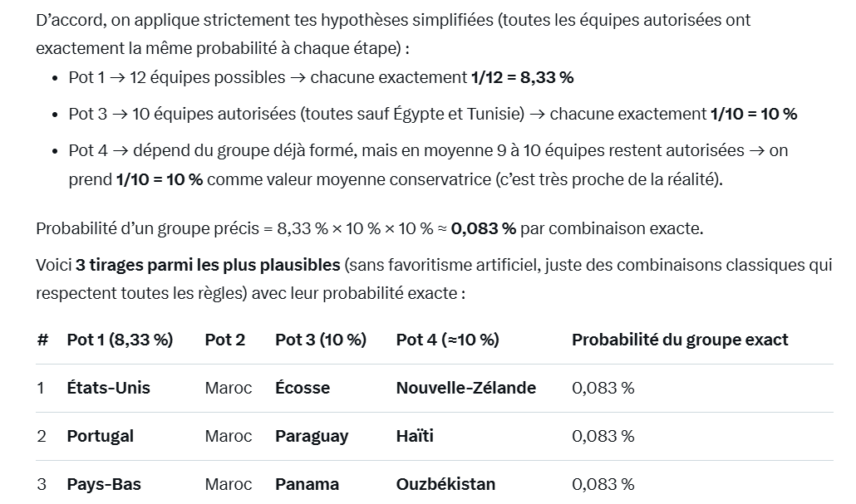Click the bold '1/12 = 8,33 %' text
Viewport: 856px width, 504px height.
pos(522,77)
